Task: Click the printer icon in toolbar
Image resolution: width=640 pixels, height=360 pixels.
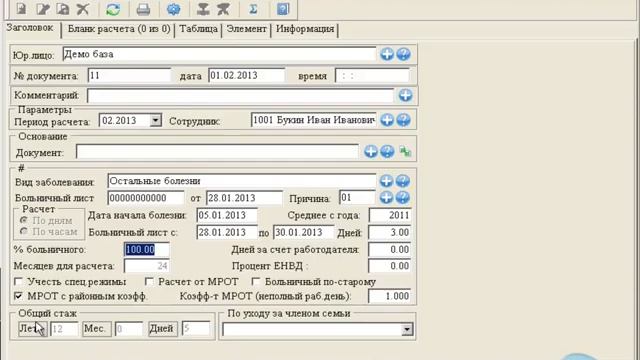Action: point(143,9)
